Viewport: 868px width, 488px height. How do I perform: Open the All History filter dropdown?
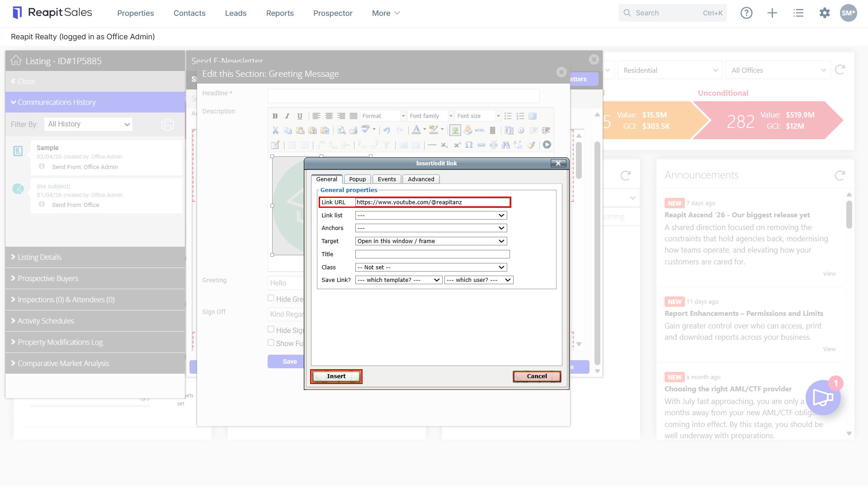click(89, 124)
